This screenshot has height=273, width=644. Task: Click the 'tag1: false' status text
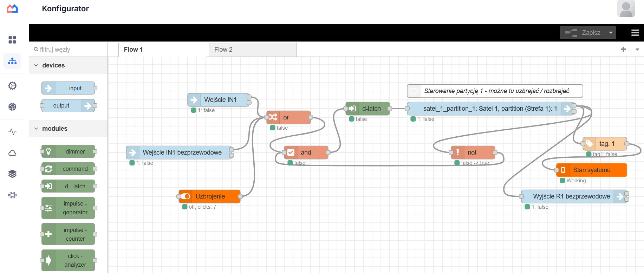tap(605, 154)
